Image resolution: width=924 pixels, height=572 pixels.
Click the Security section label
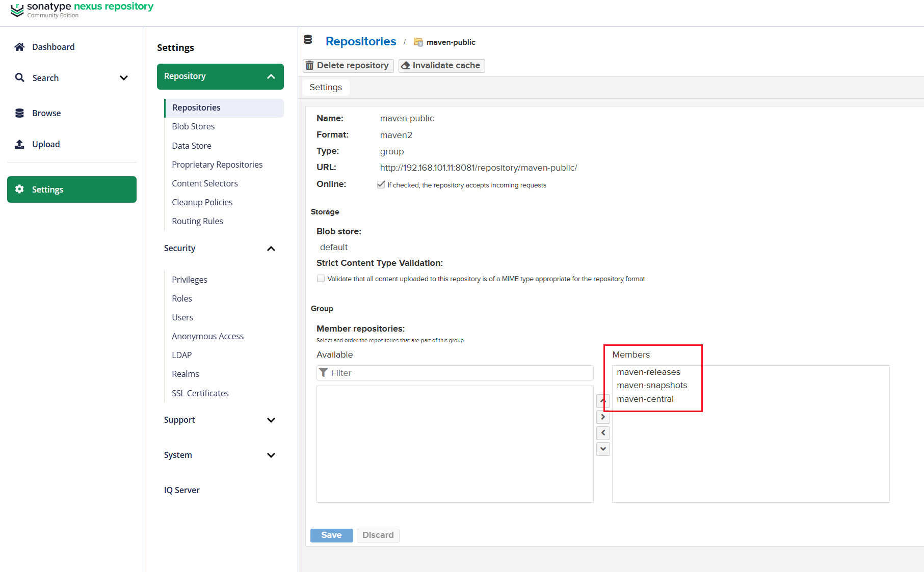tap(179, 248)
